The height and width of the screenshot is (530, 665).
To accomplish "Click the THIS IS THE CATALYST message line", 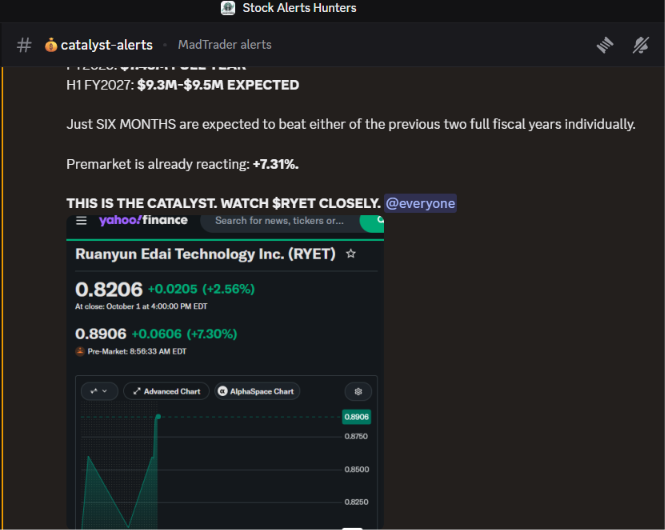I will tap(224, 204).
